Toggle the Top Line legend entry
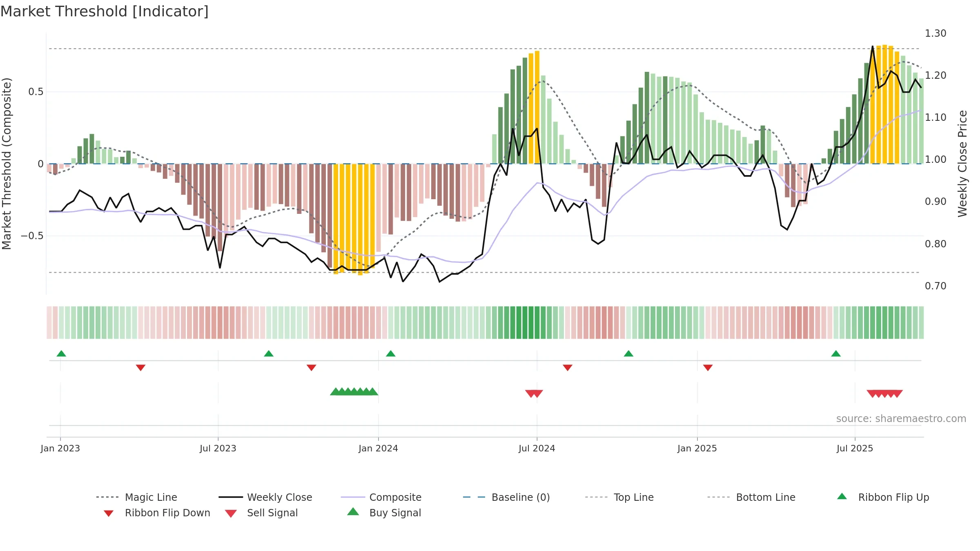The width and height of the screenshot is (980, 551). [x=619, y=497]
